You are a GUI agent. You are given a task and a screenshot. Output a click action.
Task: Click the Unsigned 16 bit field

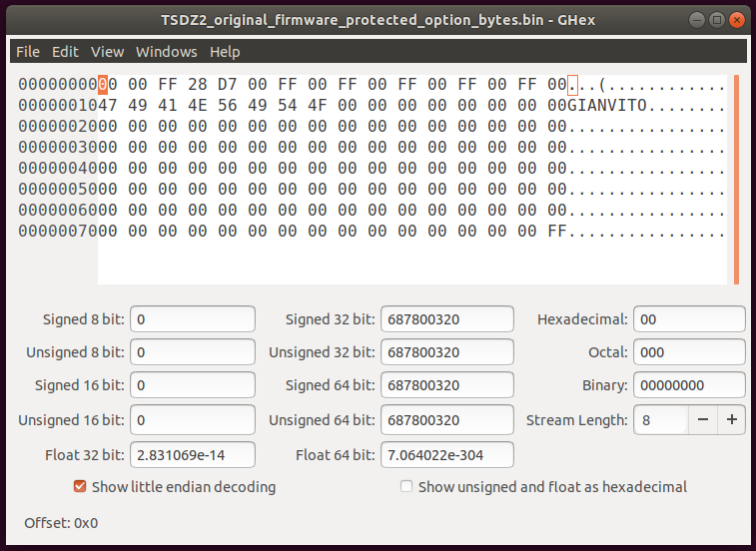pyautogui.click(x=193, y=420)
